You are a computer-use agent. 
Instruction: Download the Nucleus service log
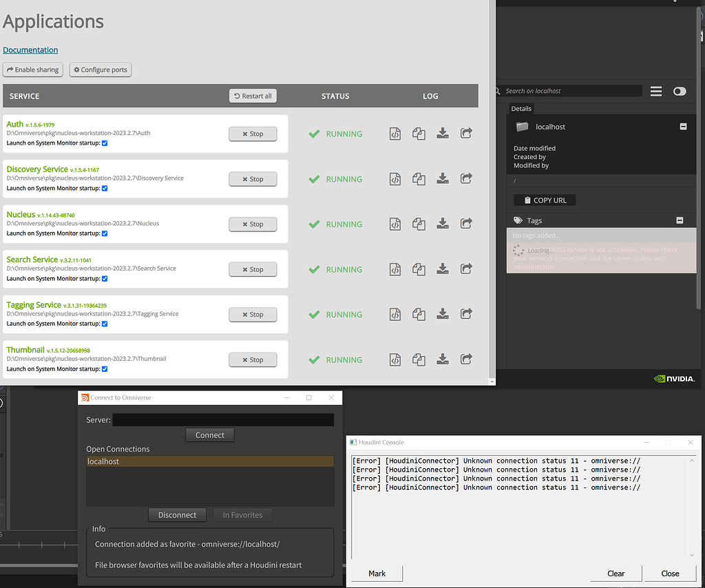tap(443, 224)
